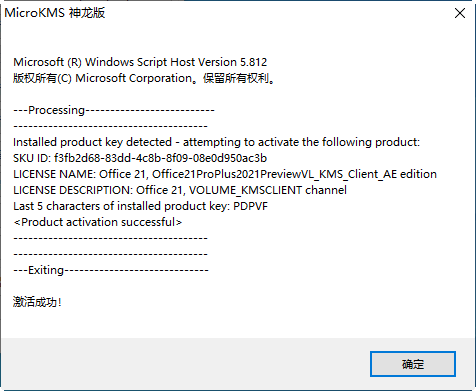This screenshot has width=476, height=391.
Task: Click the VOLUME_KMSCLIENT channel text
Action: [268, 190]
